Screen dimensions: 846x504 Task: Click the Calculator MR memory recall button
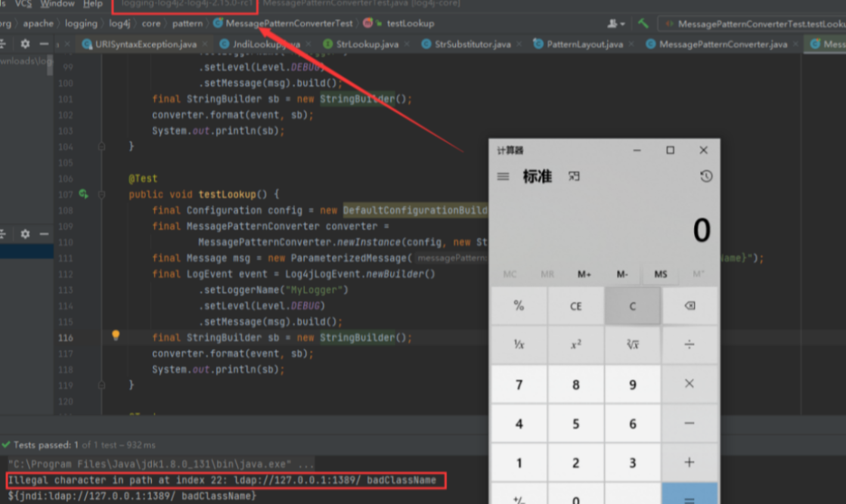[547, 274]
